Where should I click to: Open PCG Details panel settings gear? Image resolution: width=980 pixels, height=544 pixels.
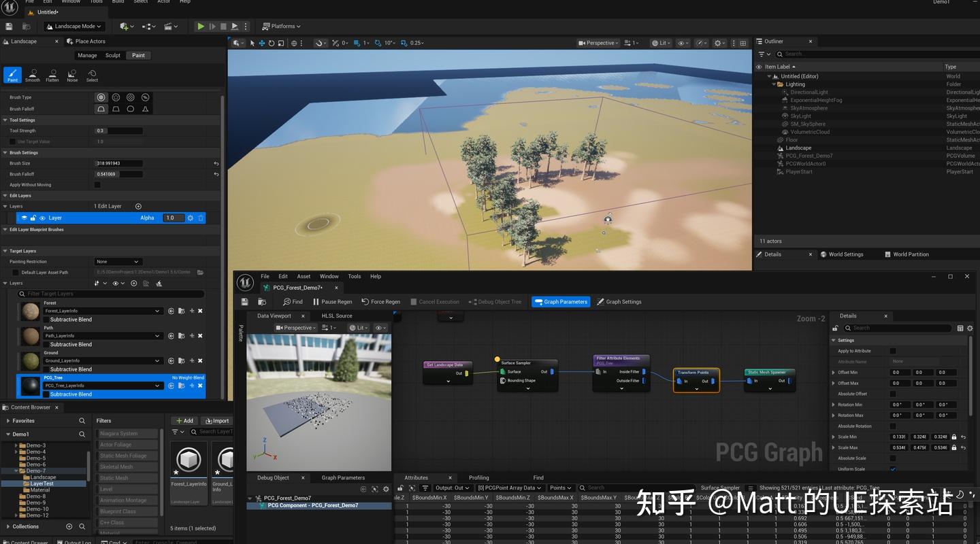point(970,328)
